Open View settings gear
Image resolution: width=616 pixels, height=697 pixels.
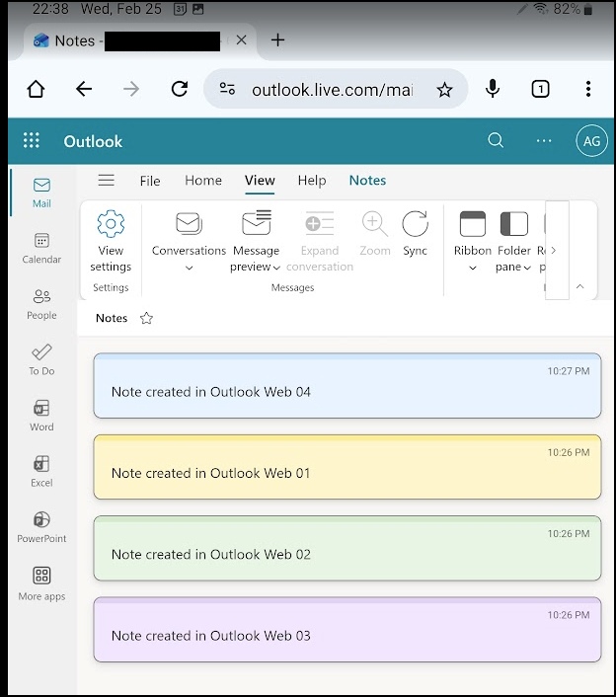click(111, 241)
